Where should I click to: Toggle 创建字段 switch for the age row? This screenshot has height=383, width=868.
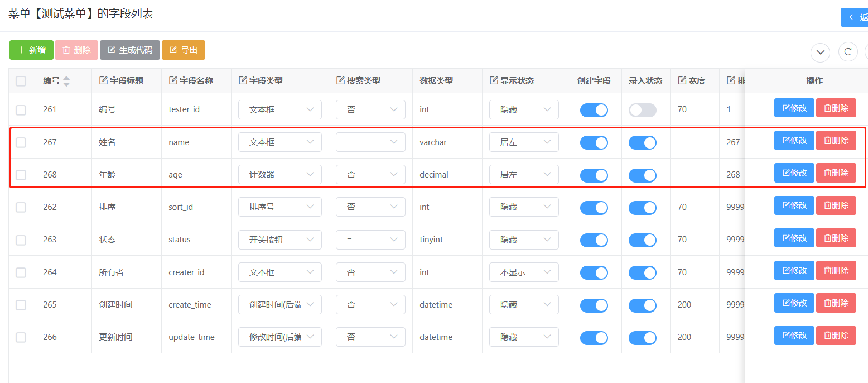(594, 175)
